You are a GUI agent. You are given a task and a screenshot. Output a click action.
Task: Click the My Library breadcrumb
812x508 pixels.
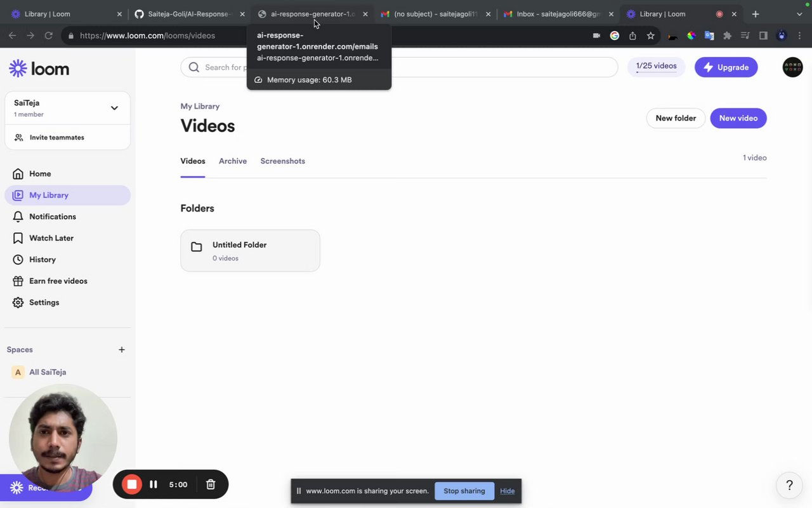(200, 106)
